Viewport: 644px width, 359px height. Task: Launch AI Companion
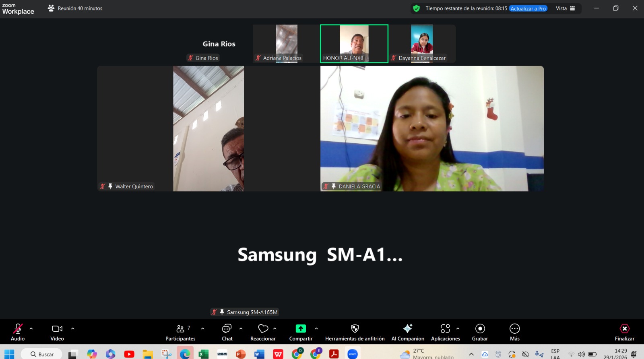click(x=408, y=329)
